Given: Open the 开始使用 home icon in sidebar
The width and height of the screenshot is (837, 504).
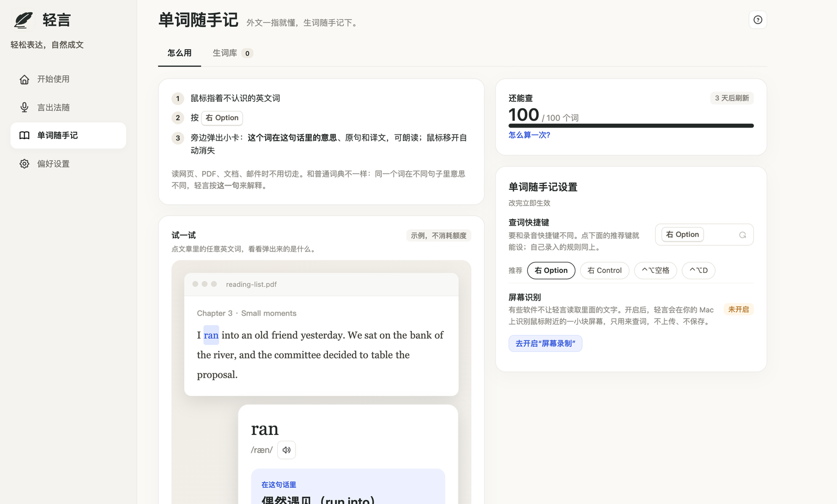Looking at the screenshot, I should [x=24, y=79].
